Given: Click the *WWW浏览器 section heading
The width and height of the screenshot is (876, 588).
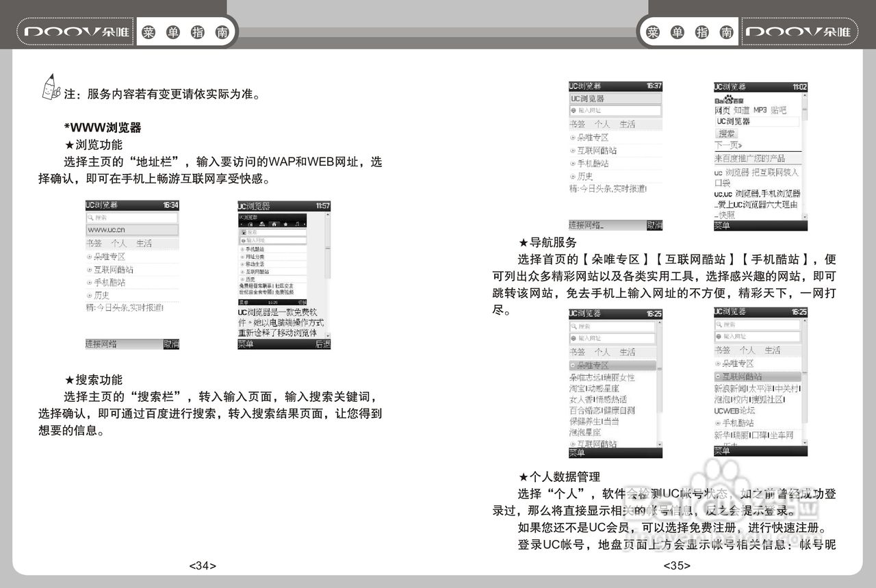Looking at the screenshot, I should [x=103, y=127].
